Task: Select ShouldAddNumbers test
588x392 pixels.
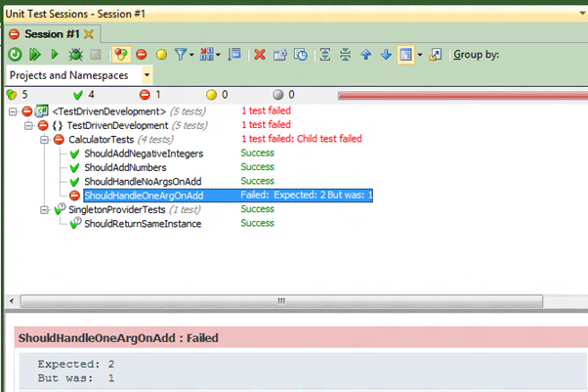Action: click(125, 167)
